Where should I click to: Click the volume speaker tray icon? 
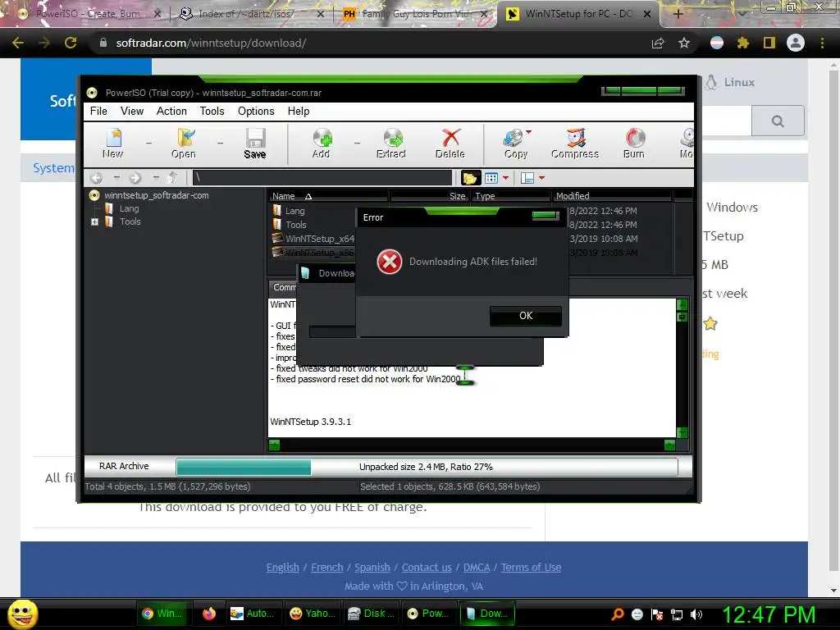tap(696, 614)
